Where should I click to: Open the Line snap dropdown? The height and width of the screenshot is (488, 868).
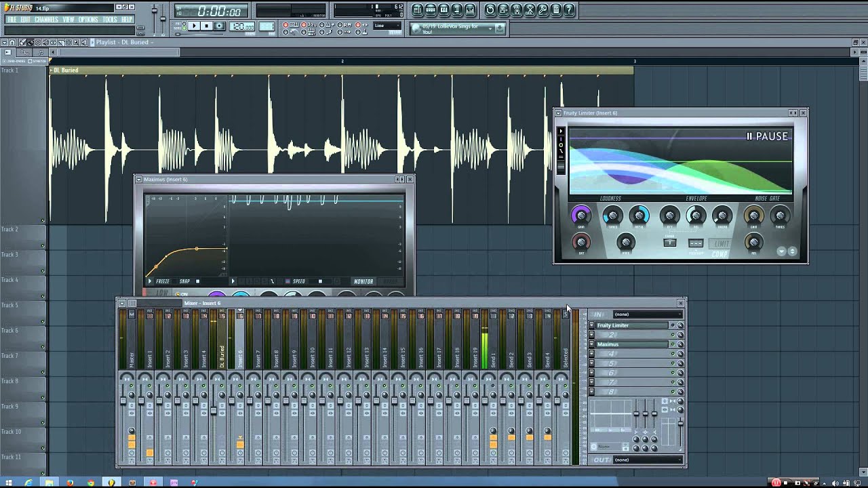387,26
